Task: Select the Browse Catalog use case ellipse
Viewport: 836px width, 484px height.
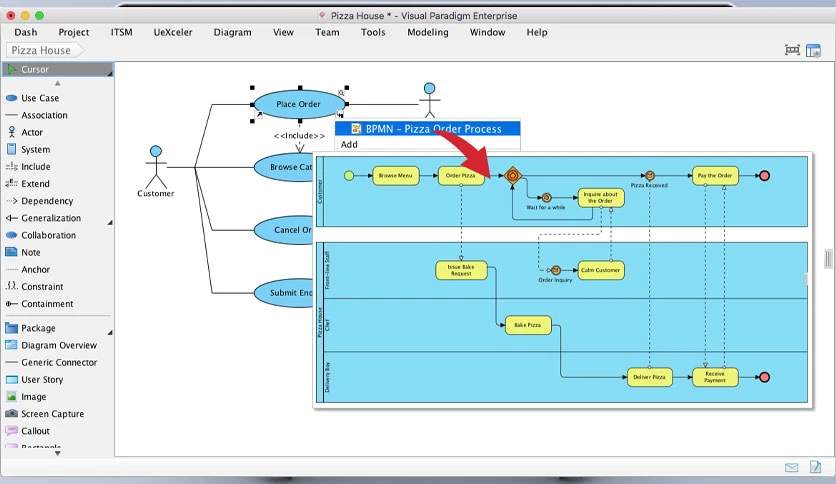Action: coord(284,167)
